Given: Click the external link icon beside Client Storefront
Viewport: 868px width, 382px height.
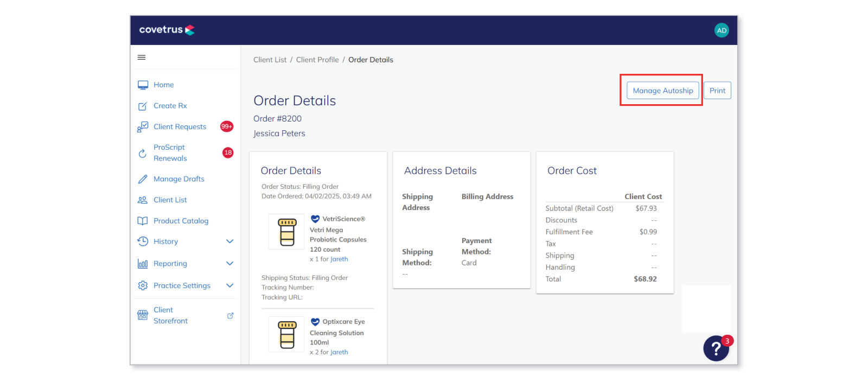Looking at the screenshot, I should point(230,315).
